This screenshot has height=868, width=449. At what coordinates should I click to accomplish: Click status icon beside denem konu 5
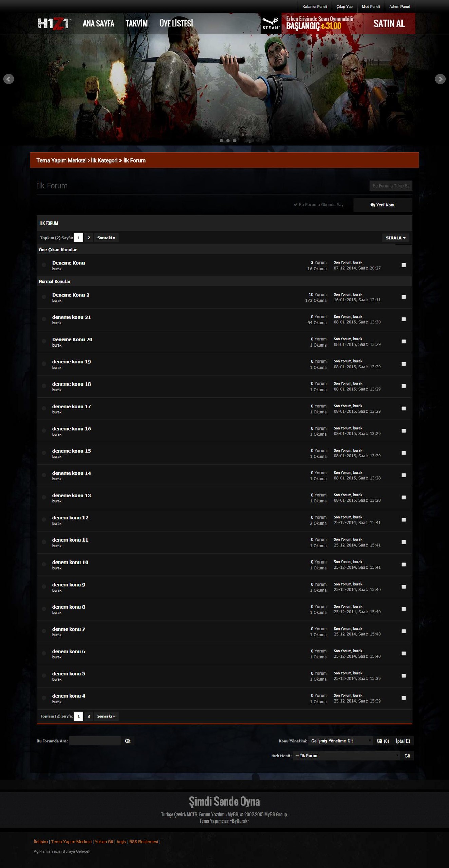click(x=44, y=676)
